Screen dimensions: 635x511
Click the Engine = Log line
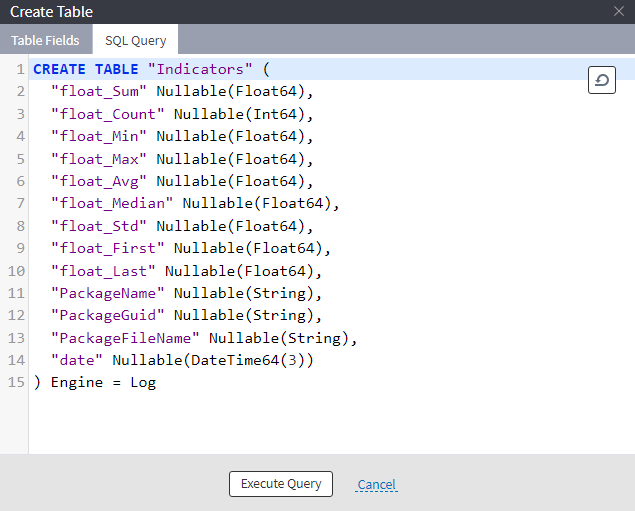point(95,382)
